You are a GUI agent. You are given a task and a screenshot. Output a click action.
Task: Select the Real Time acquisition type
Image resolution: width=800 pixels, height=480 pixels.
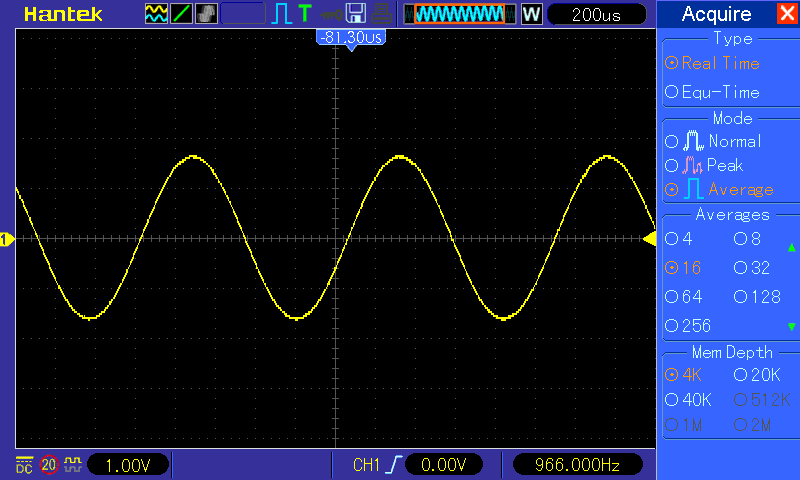point(713,63)
